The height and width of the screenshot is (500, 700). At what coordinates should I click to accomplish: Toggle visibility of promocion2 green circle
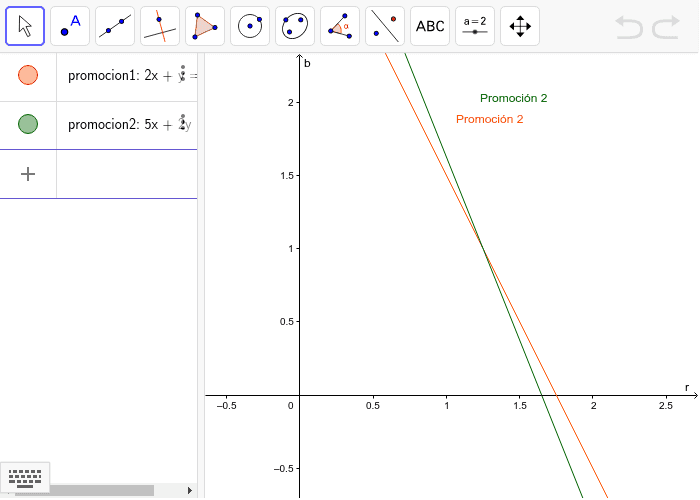coord(28,124)
